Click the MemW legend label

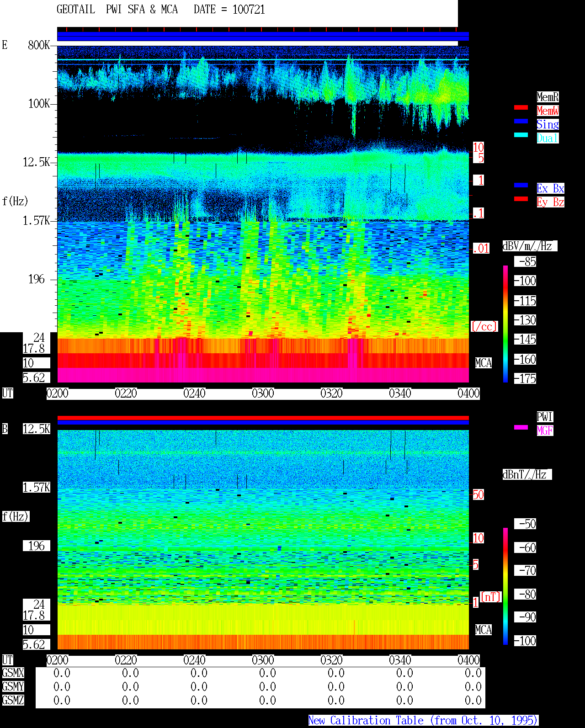click(548, 111)
